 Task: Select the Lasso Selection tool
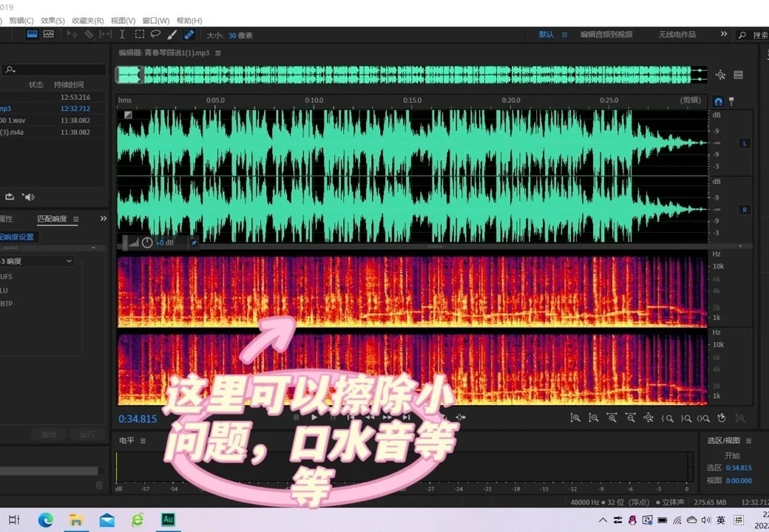tap(155, 34)
